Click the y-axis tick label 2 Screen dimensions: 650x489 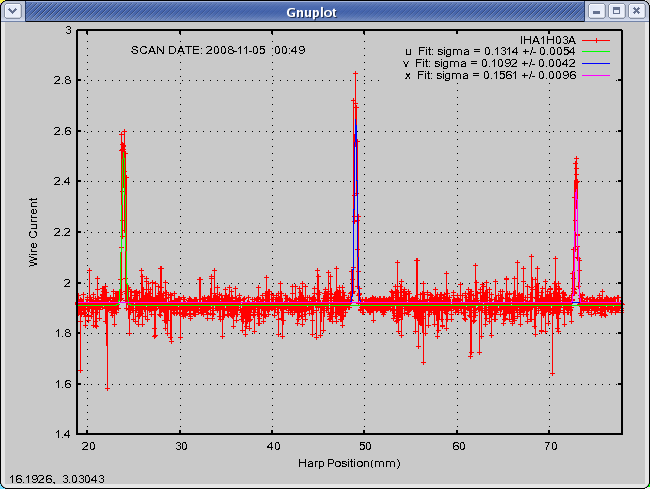coord(68,283)
